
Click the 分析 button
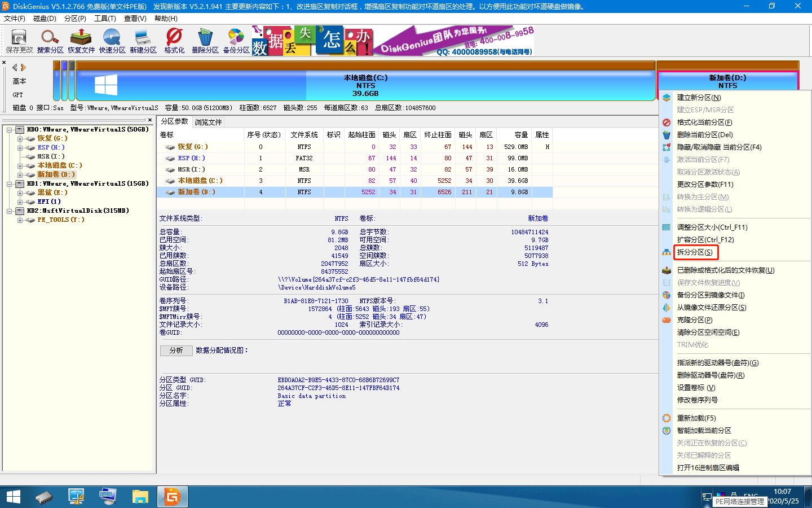tap(176, 351)
